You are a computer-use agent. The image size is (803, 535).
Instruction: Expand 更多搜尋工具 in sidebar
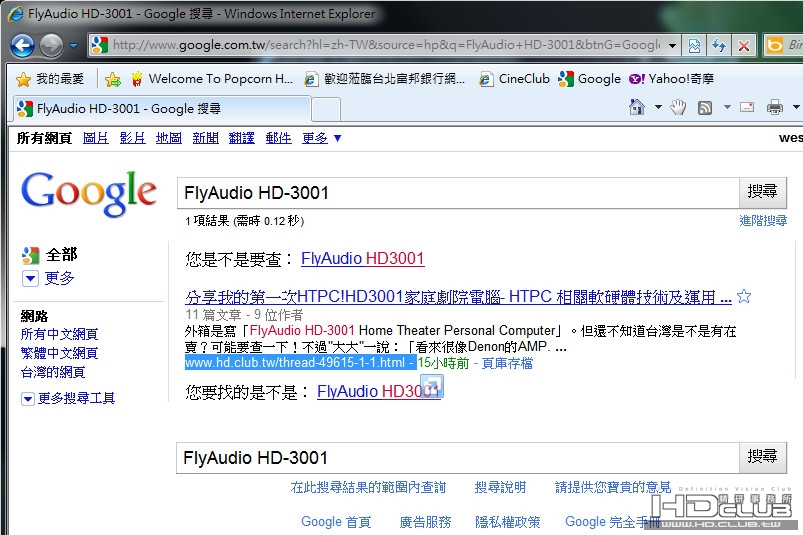click(68, 398)
